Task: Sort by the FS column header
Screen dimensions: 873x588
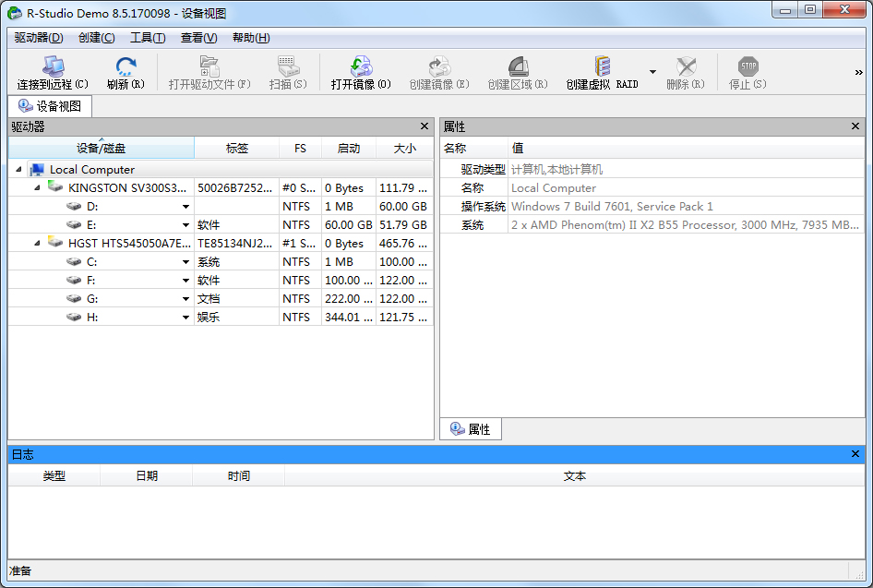Action: pos(300,148)
